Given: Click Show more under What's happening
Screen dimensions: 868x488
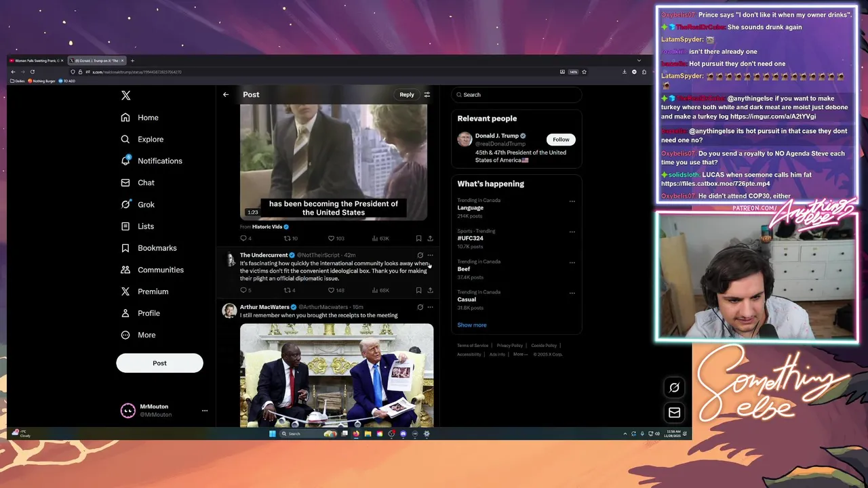Looking at the screenshot, I should (x=472, y=325).
